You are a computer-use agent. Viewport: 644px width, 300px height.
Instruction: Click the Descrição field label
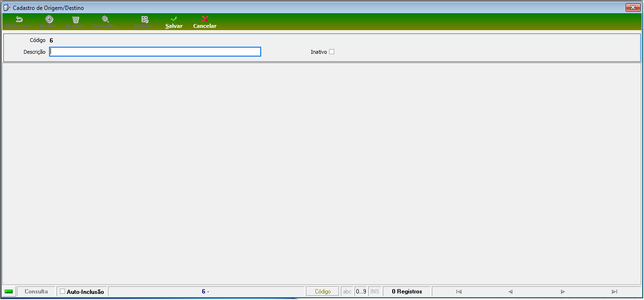point(34,52)
